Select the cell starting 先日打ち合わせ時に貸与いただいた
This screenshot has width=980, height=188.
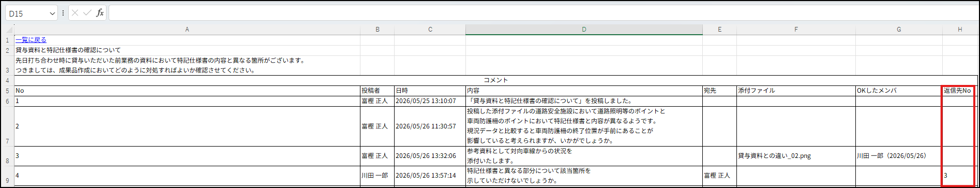coord(187,65)
